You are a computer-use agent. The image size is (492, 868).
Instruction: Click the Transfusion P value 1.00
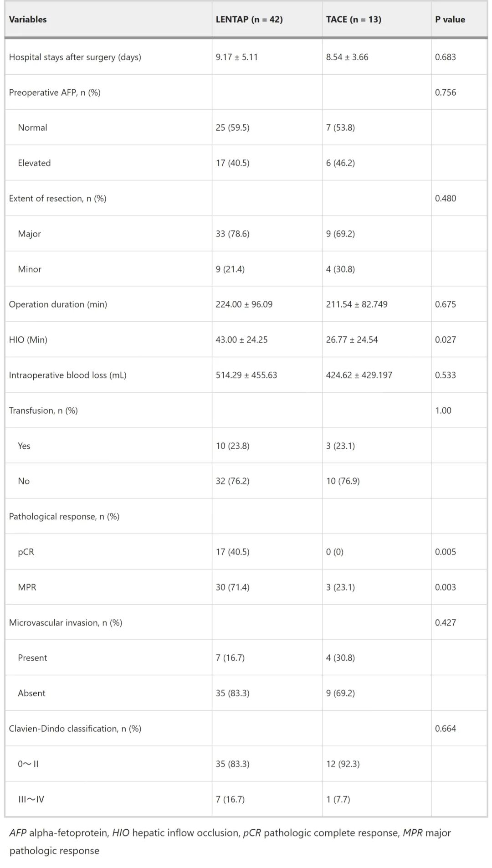[443, 411]
